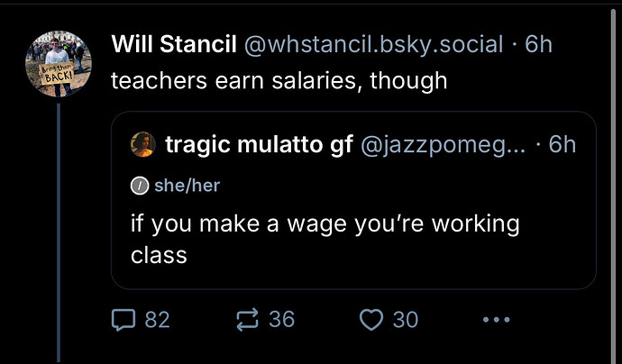Open the reply speech bubble icon
Image resolution: width=622 pixels, height=364 pixels.
click(123, 320)
